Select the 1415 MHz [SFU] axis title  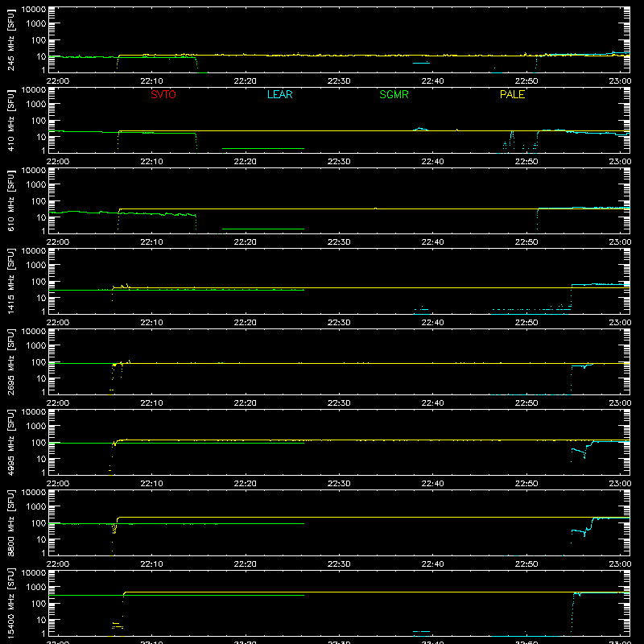tap(11, 281)
